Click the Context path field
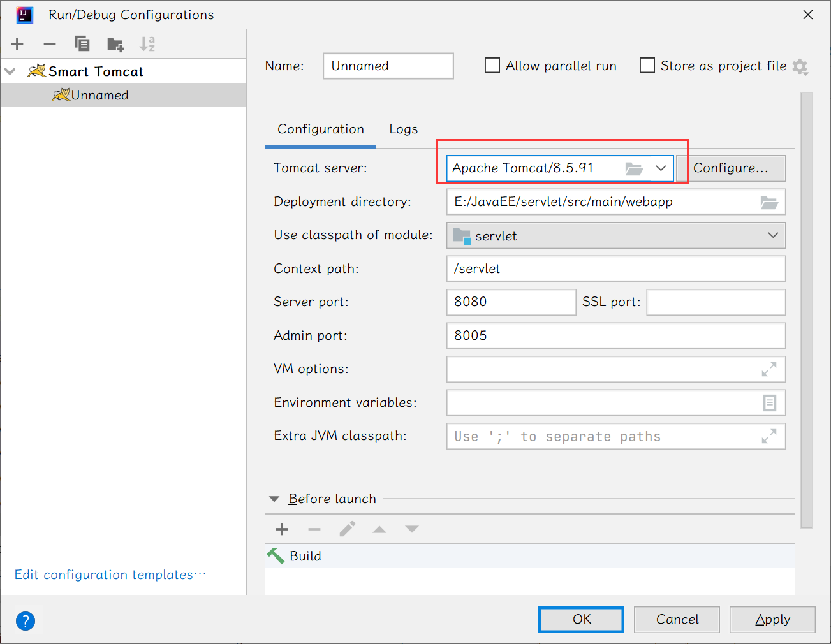This screenshot has height=644, width=831. click(616, 268)
